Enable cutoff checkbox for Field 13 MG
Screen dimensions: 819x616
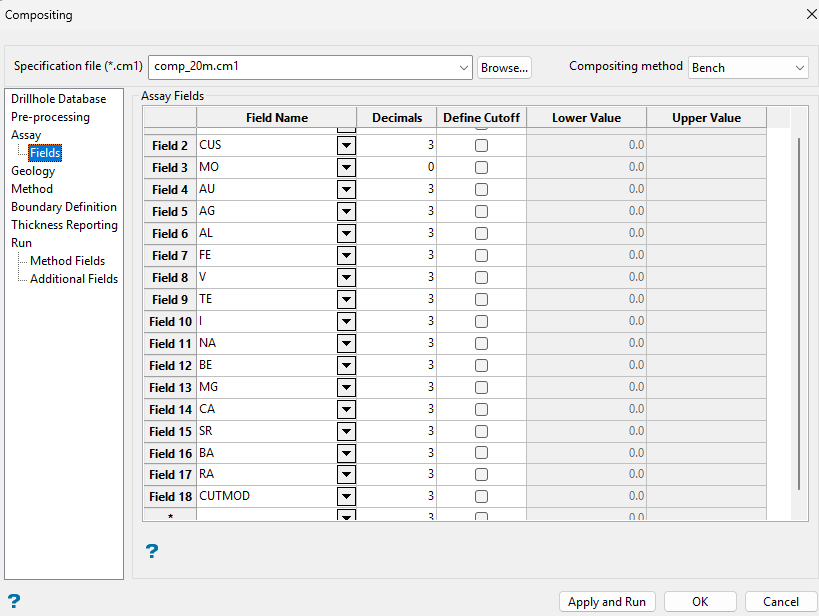pos(481,387)
